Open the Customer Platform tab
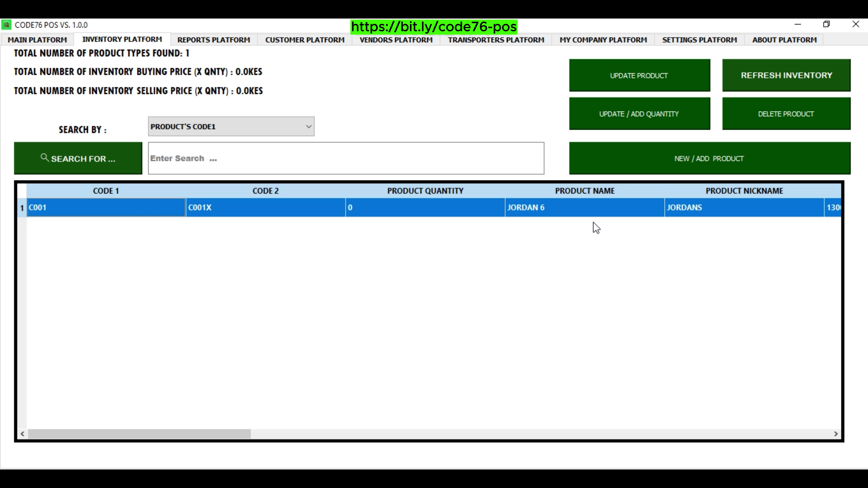Viewport: 868px width, 488px height. click(305, 40)
